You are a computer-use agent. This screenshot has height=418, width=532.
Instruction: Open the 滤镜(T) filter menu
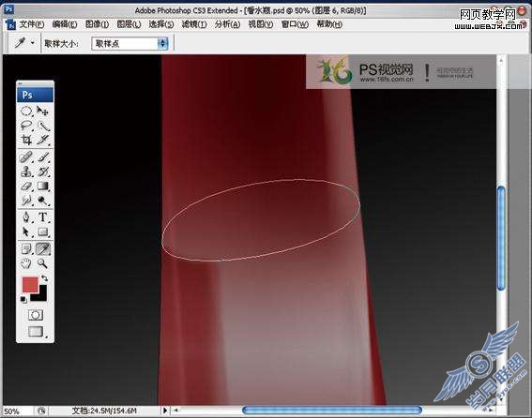pos(193,24)
